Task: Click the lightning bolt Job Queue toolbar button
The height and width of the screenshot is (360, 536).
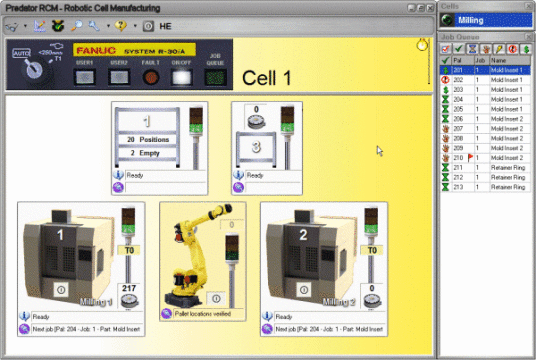Action: (x=499, y=49)
